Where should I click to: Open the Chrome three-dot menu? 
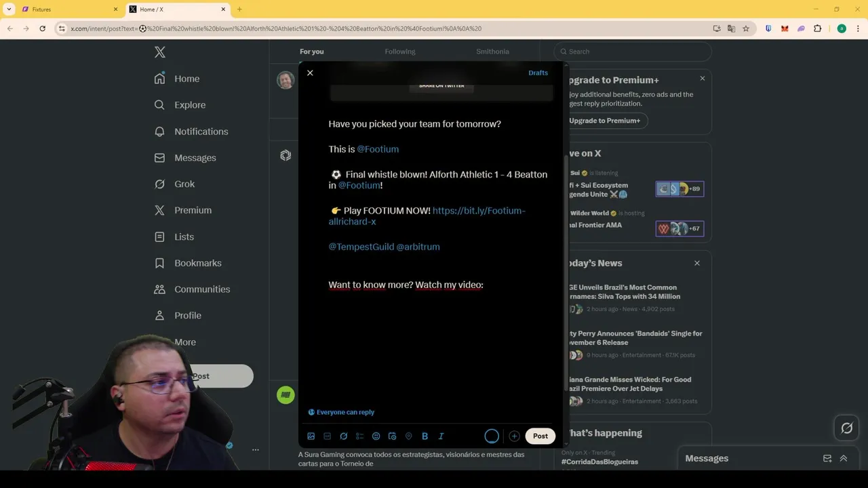(x=858, y=28)
